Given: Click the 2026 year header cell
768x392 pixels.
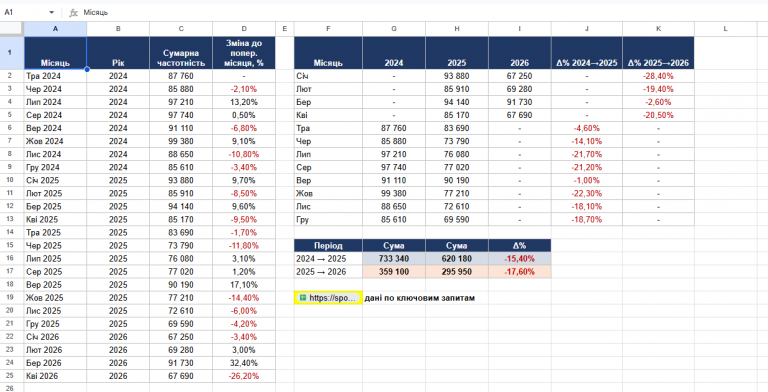Looking at the screenshot, I should point(520,52).
